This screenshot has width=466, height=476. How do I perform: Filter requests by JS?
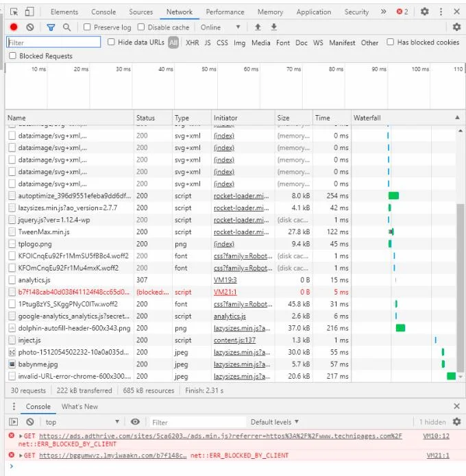pos(208,42)
